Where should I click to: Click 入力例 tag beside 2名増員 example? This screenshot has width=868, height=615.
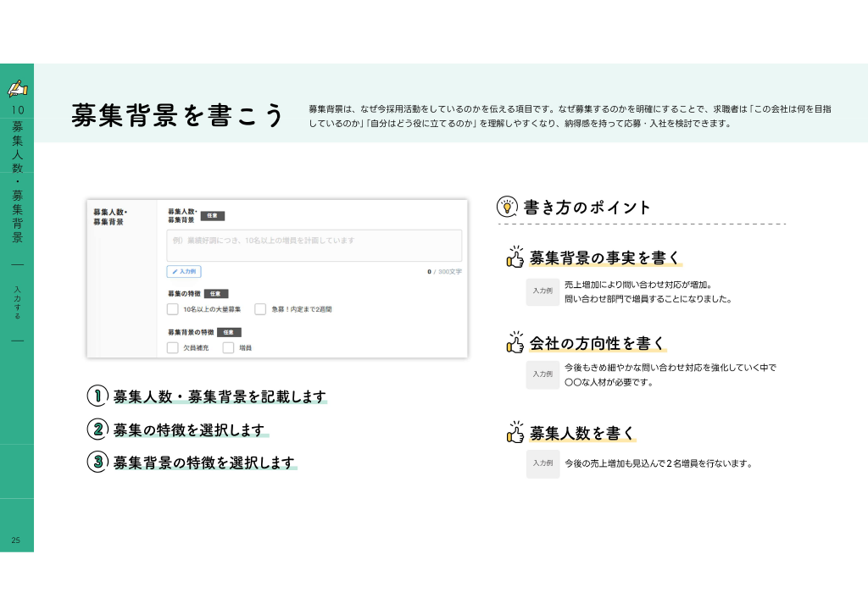pyautogui.click(x=542, y=463)
